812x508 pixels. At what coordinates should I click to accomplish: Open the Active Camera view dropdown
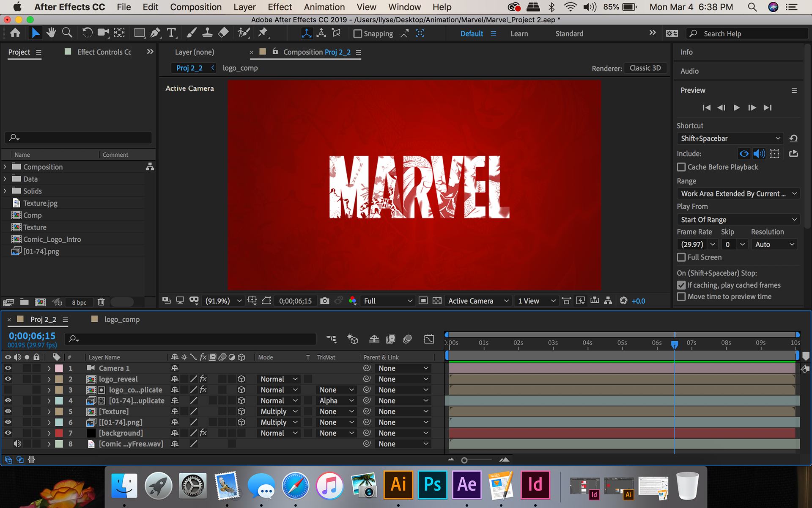pos(478,301)
